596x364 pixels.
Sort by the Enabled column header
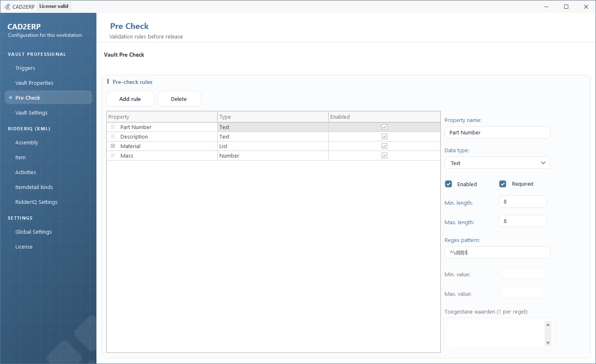(x=385, y=117)
